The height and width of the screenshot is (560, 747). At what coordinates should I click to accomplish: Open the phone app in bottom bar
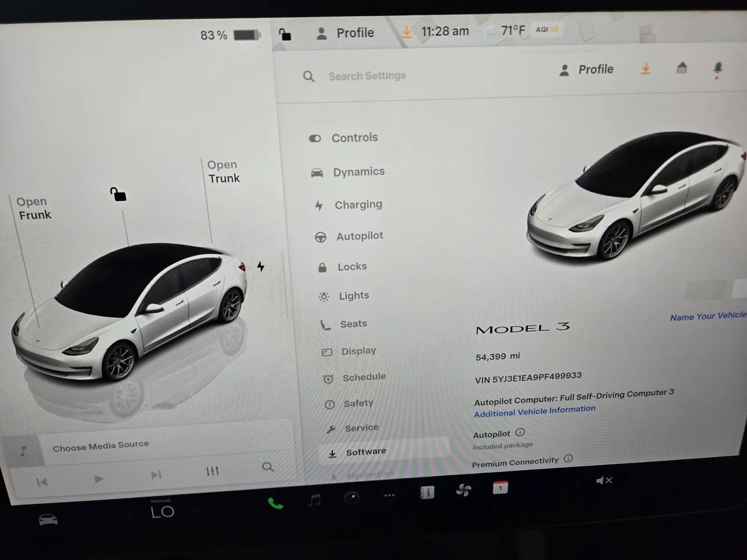click(x=275, y=504)
